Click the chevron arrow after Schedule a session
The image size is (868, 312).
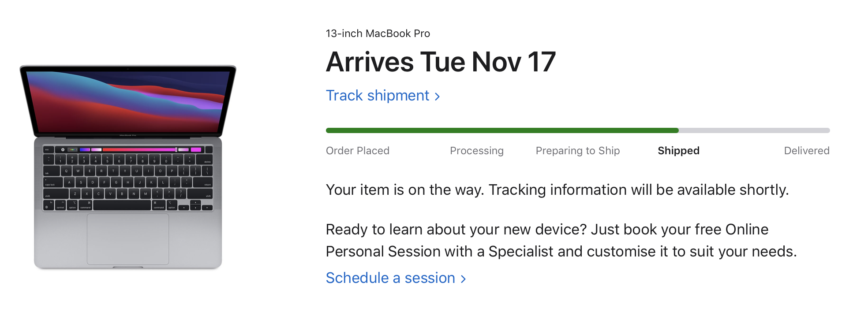tap(463, 279)
